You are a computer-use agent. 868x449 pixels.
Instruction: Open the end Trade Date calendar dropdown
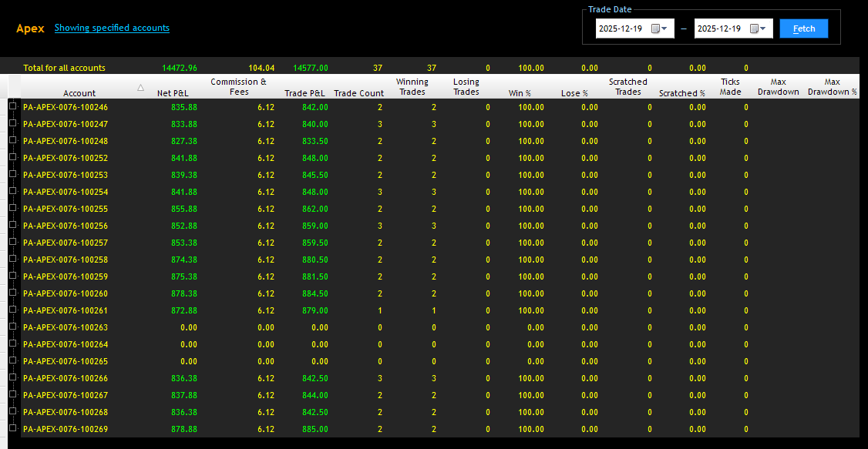click(758, 28)
